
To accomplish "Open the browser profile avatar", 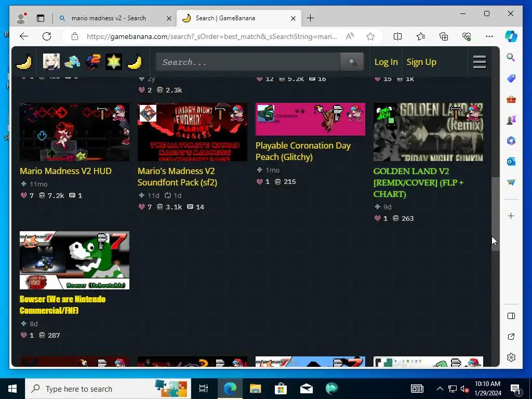I will pos(21,18).
